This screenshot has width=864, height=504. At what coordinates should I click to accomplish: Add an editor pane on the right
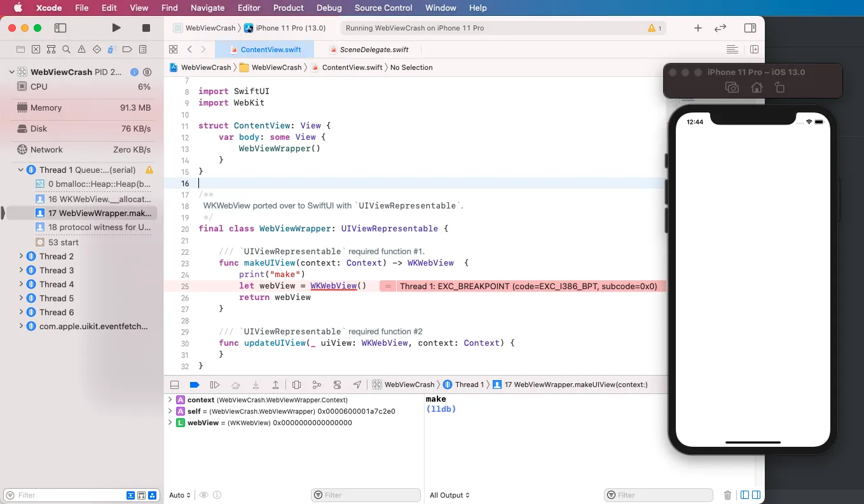tap(754, 50)
